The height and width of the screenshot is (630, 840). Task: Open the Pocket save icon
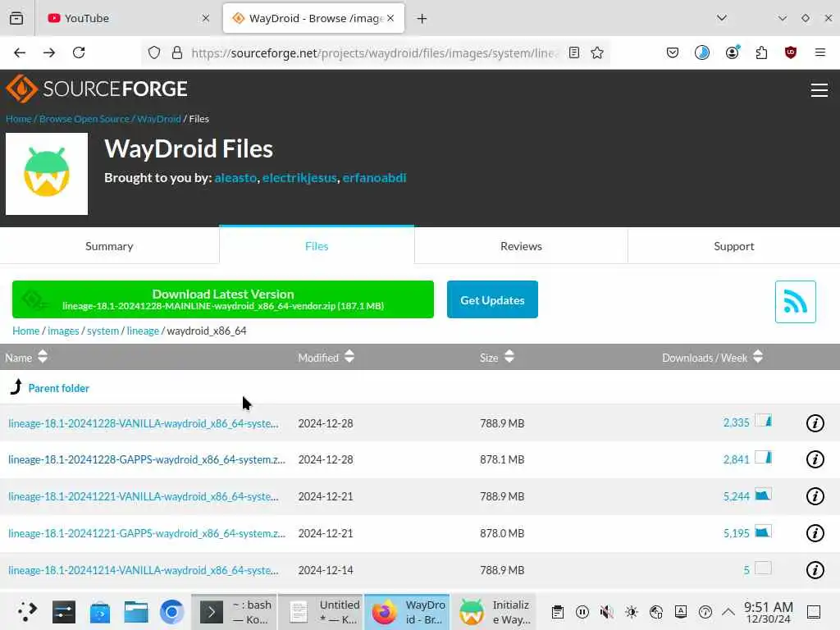coord(673,52)
